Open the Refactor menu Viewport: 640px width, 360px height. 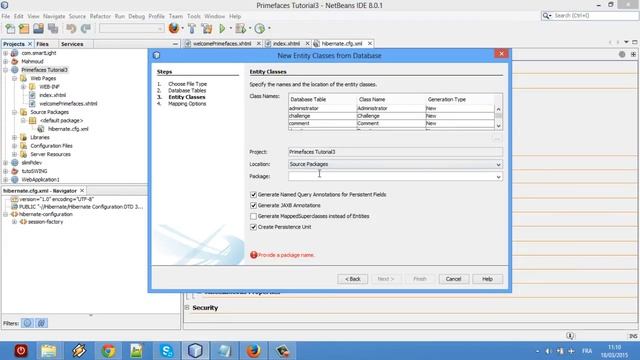100,16
